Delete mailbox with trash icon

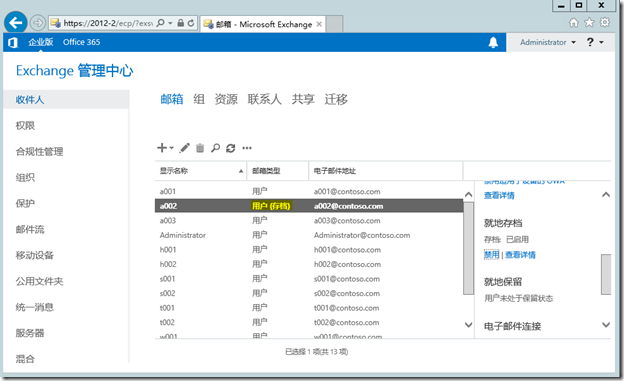[x=200, y=148]
